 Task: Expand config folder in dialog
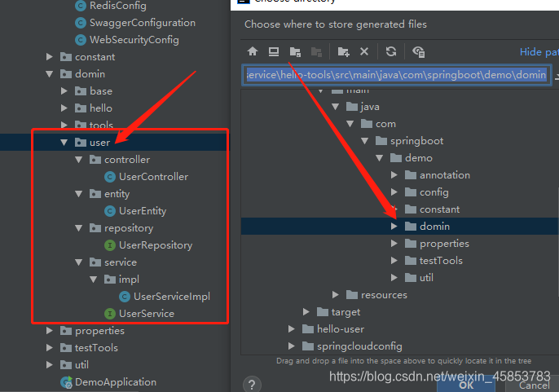tap(394, 192)
